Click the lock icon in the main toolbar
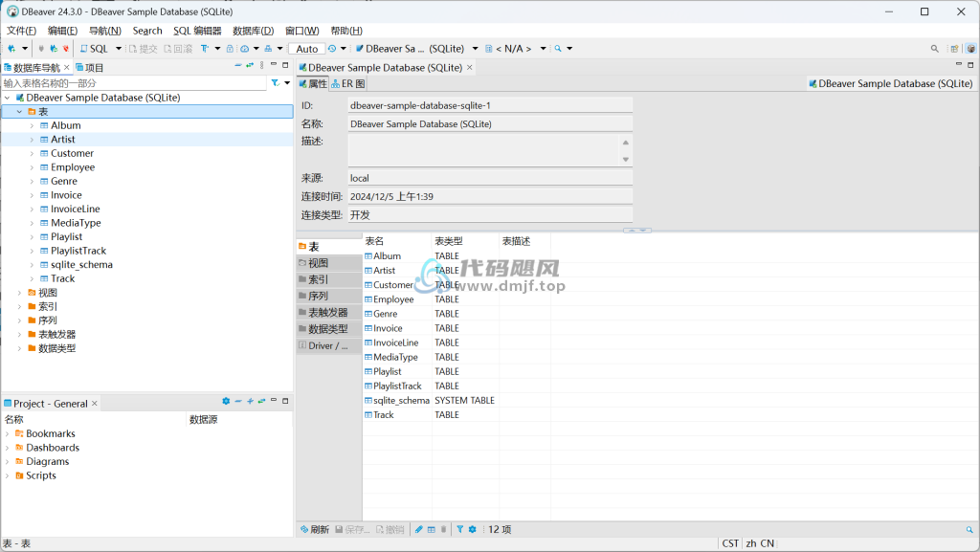This screenshot has width=980, height=552. [x=230, y=49]
